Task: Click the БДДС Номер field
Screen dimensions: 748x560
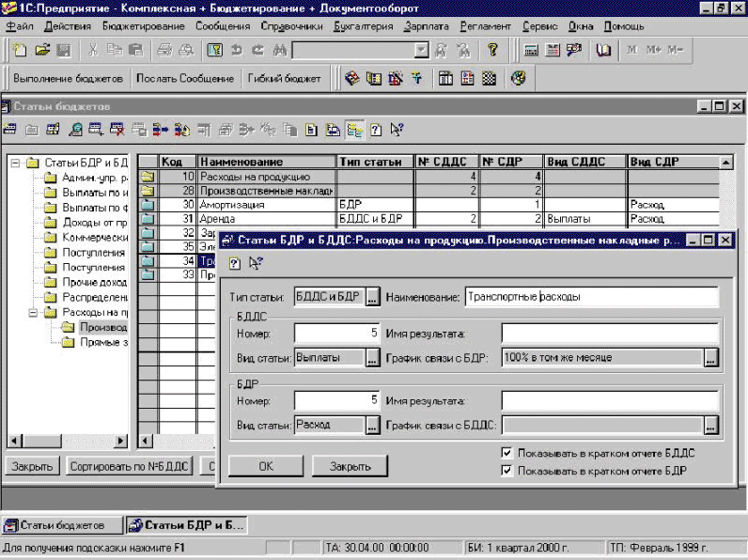Action: click(x=336, y=334)
